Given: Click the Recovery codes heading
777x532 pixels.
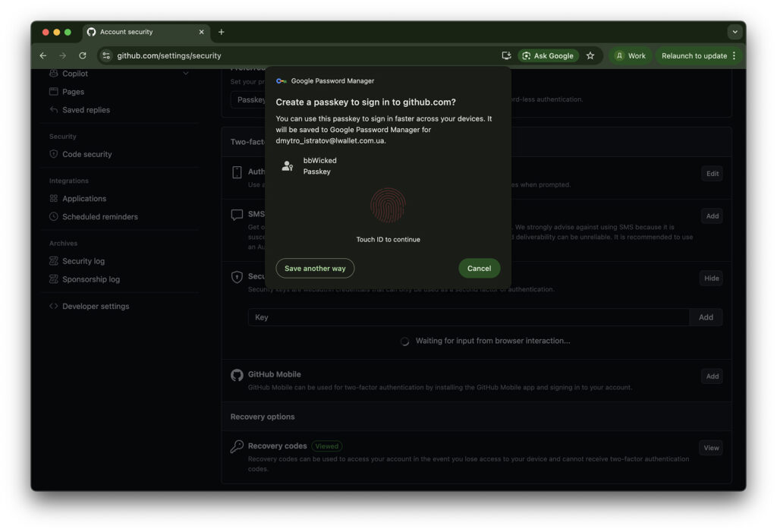Looking at the screenshot, I should pos(277,445).
